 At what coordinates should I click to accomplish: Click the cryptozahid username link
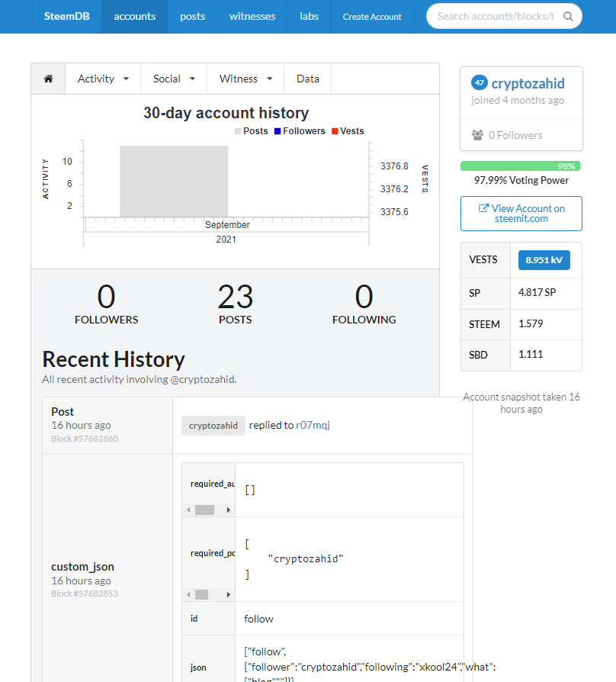point(528,83)
